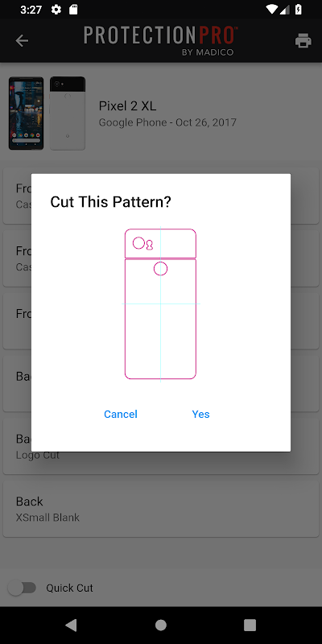322x644 pixels.
Task: Tap the pink pattern preview image
Action: coord(160,304)
